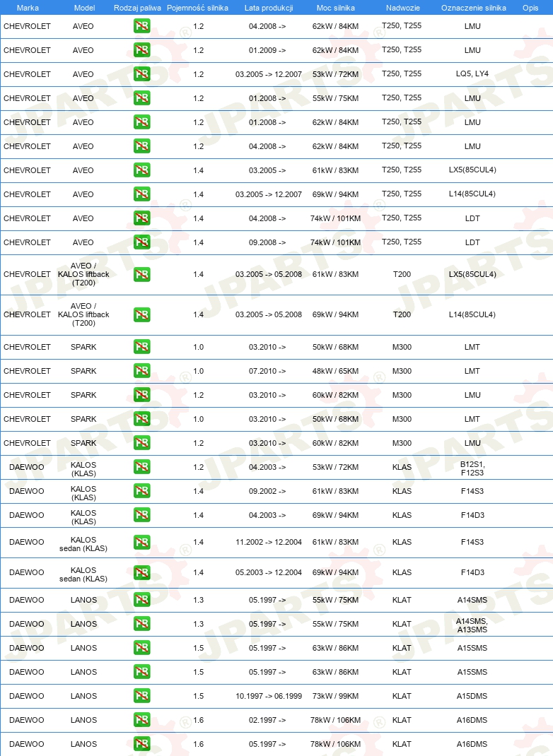Select the 11.2002 -> 12.2004 date cell

[x=269, y=543]
